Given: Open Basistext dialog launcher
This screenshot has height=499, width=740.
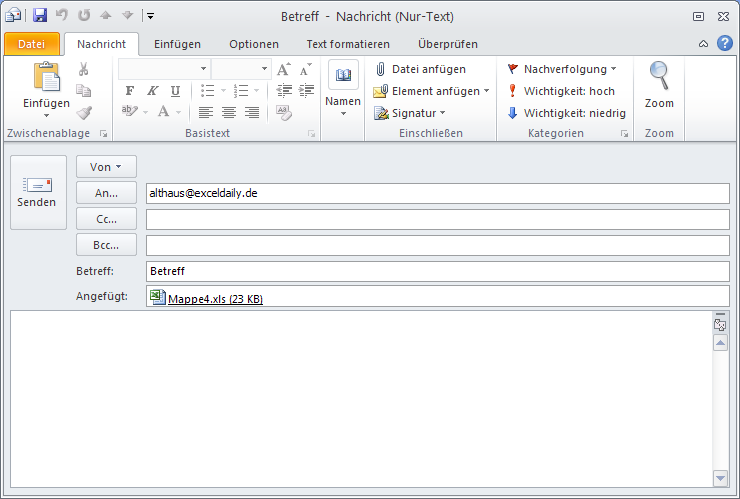Looking at the screenshot, I should 311,134.
